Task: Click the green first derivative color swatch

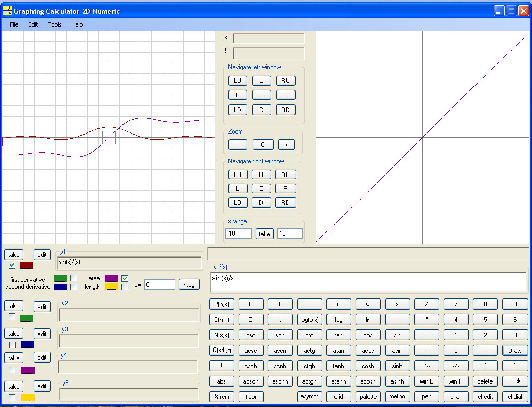Action: (60, 279)
